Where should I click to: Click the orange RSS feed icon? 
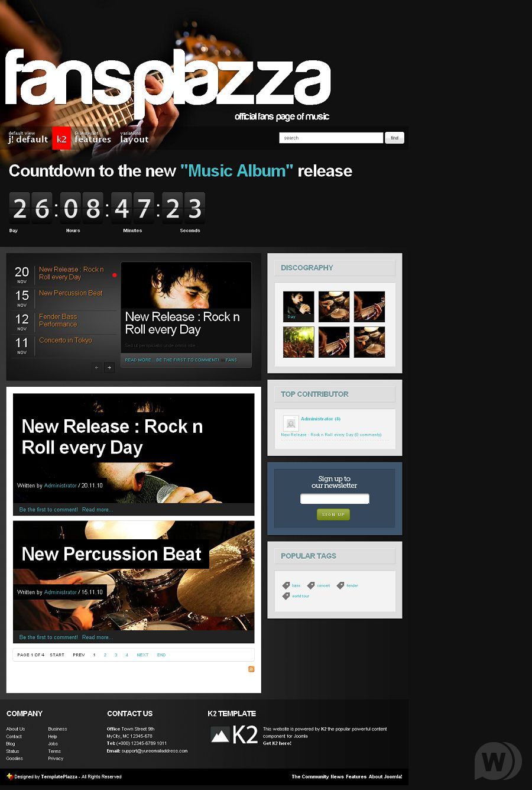tap(251, 669)
